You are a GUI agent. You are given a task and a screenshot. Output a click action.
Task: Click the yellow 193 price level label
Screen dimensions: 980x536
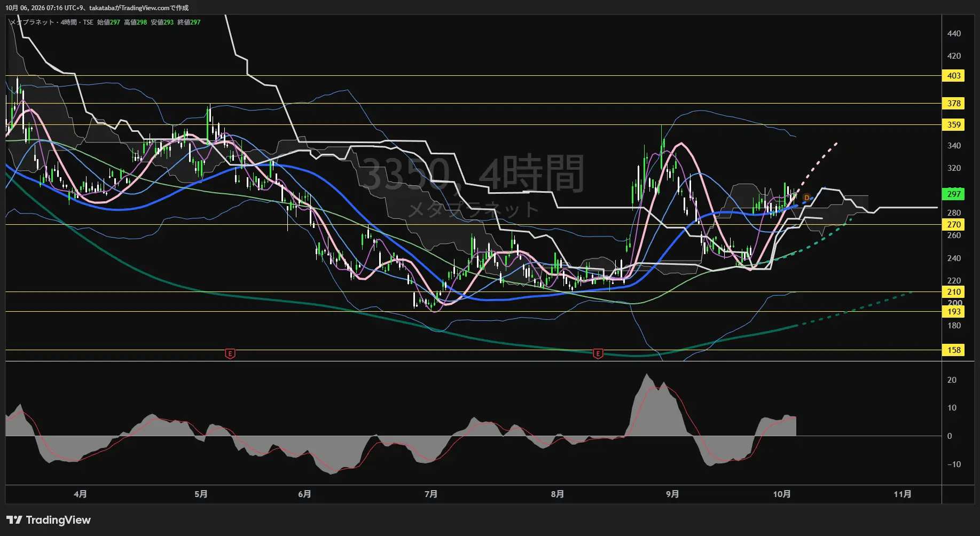click(x=954, y=312)
